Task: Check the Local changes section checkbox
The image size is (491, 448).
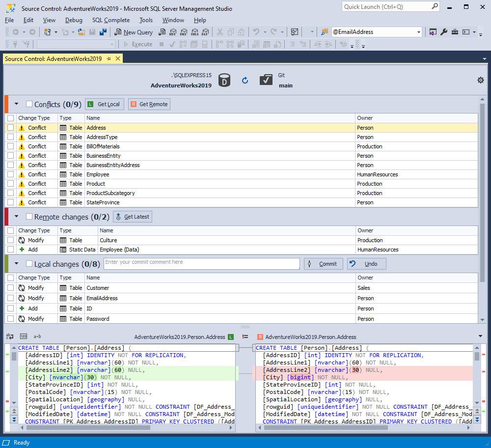Action: pyautogui.click(x=29, y=264)
